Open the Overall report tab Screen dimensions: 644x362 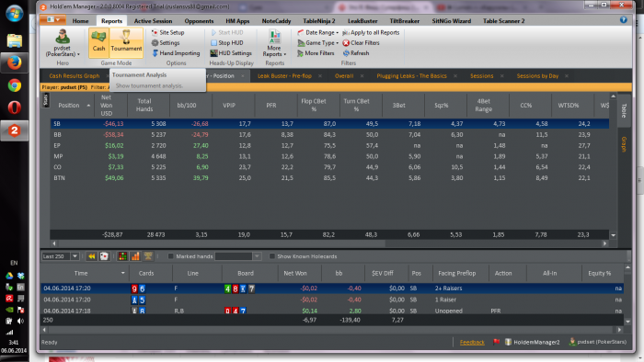344,76
